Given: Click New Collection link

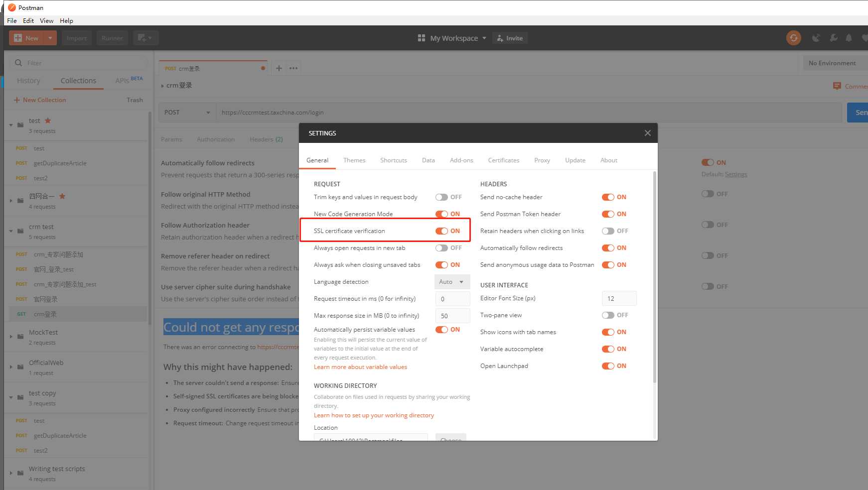Looking at the screenshot, I should [x=40, y=100].
